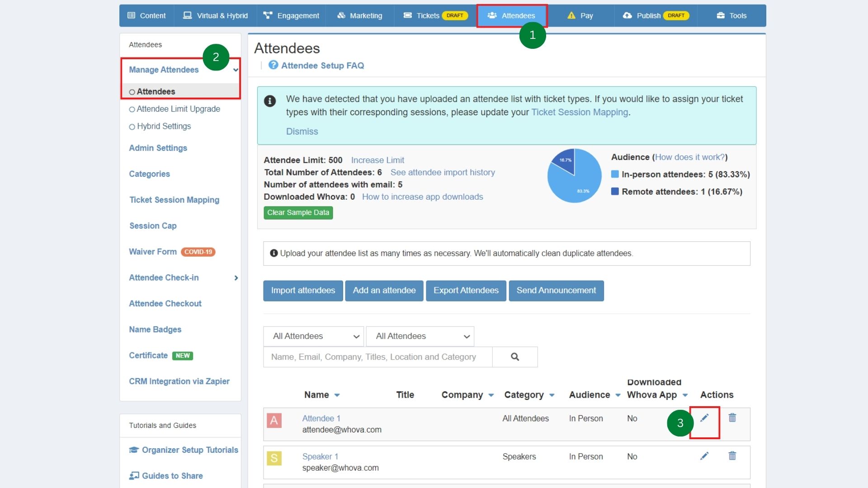Click the Clear Sample Data button
Screen dimensions: 868x488
[x=298, y=212]
